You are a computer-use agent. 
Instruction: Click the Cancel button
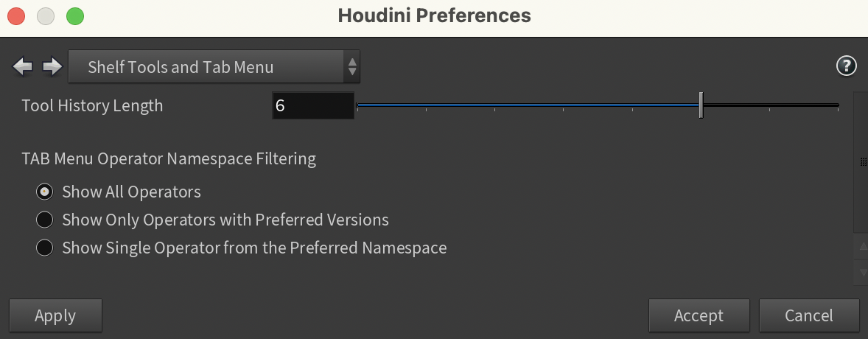pyautogui.click(x=808, y=315)
